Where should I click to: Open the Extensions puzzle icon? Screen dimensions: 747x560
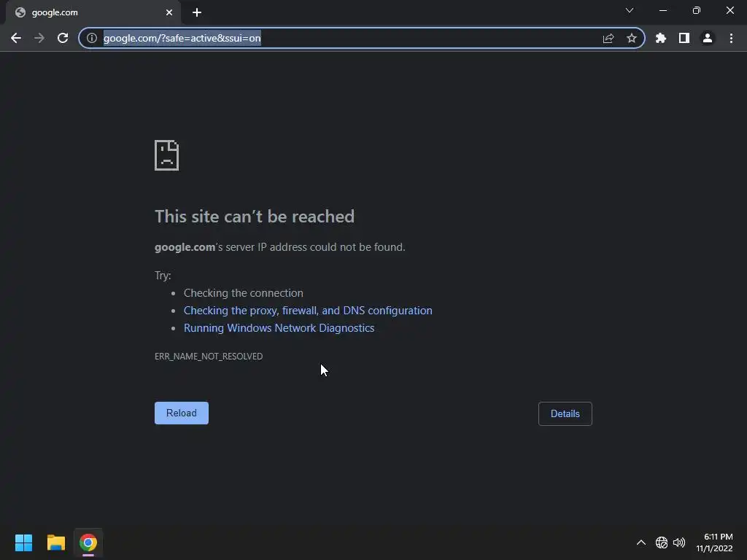[x=661, y=38]
